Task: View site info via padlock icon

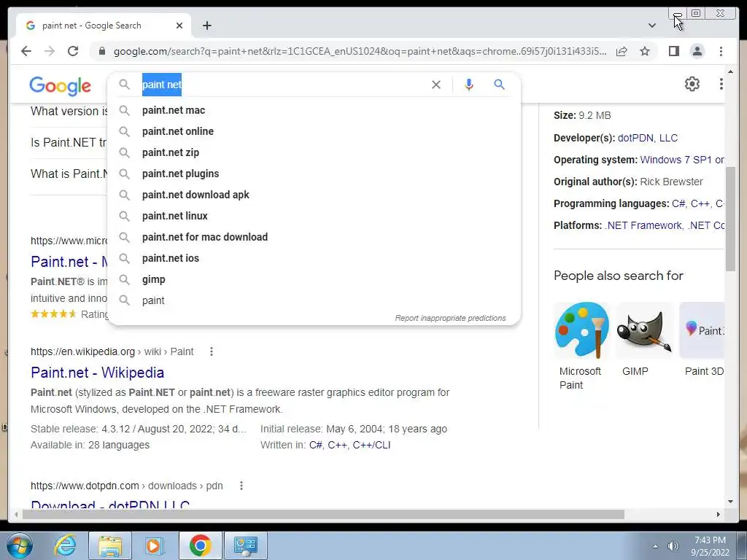Action: [x=101, y=51]
